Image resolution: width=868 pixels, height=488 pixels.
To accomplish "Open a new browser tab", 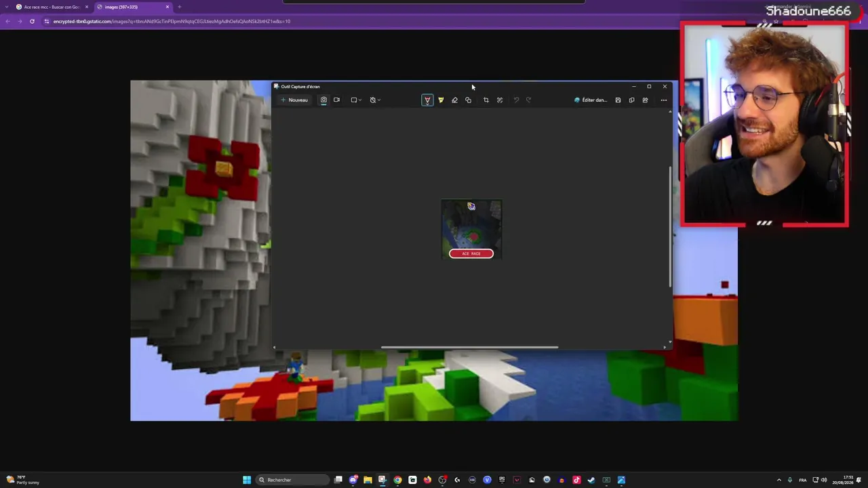I will click(x=179, y=7).
